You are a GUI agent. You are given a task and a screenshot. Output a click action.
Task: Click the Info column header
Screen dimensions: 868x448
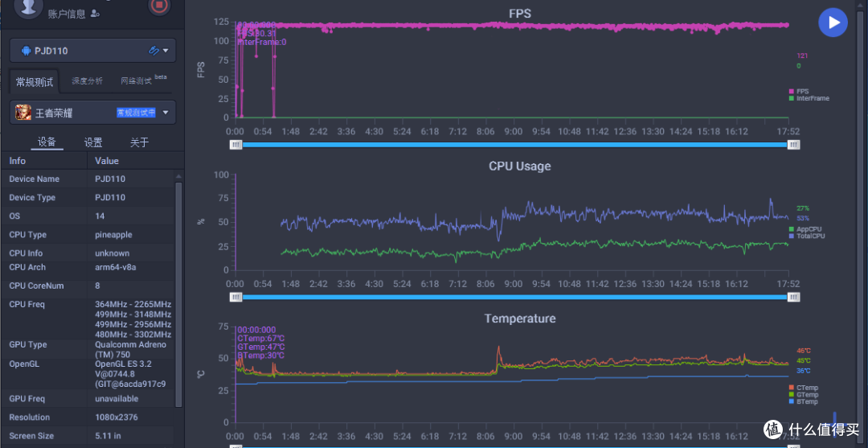pyautogui.click(x=17, y=161)
